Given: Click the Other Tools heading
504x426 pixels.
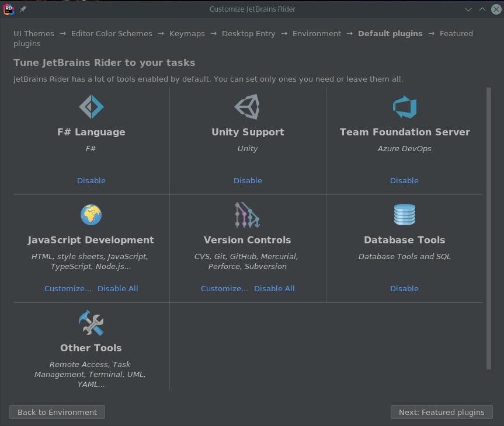Looking at the screenshot, I should coord(91,348).
